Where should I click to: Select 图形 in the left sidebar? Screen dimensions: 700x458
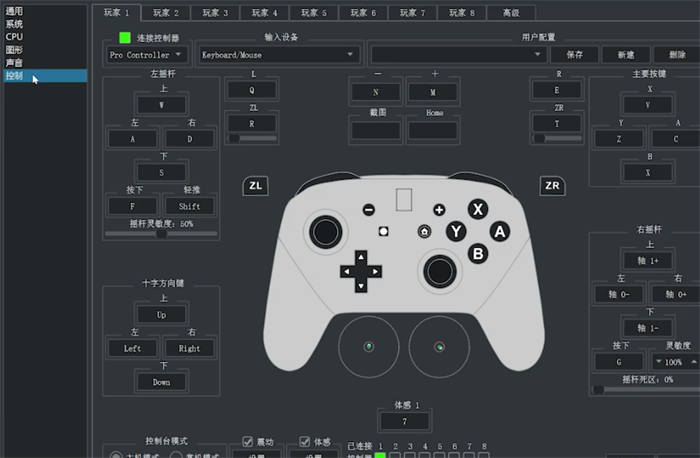pos(14,50)
